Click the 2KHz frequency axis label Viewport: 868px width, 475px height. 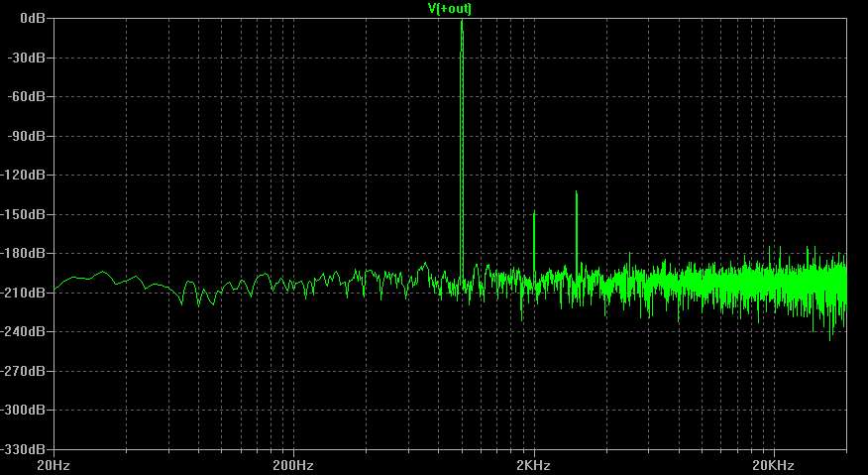534,464
